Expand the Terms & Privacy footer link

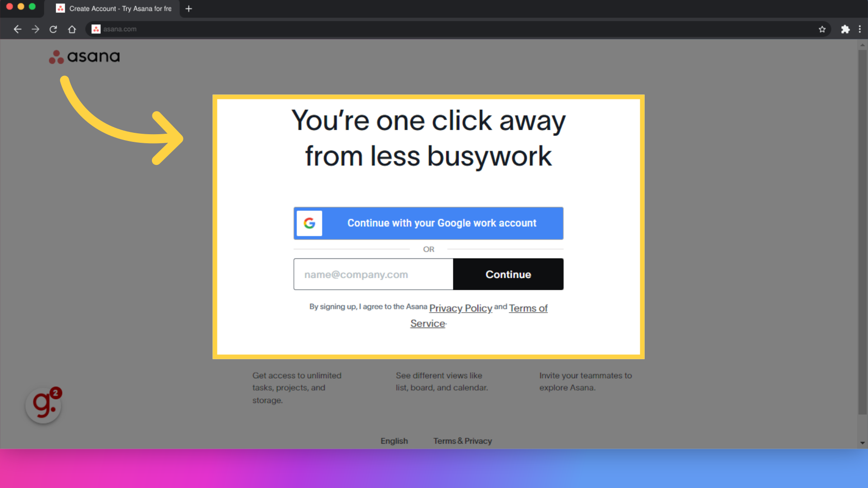coord(462,441)
